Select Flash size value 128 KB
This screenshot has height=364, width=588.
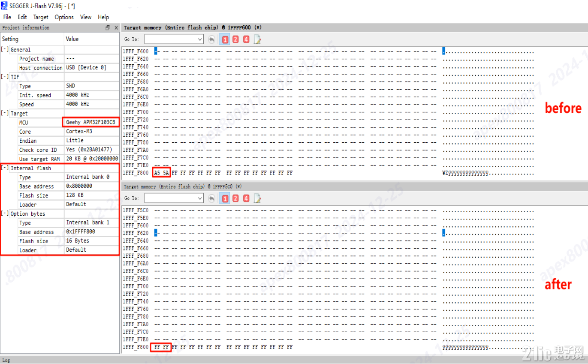tap(75, 196)
